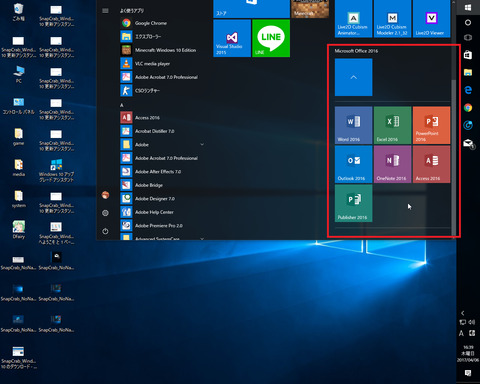
Task: Open CSOランチャー in the app list
Action: [163, 90]
